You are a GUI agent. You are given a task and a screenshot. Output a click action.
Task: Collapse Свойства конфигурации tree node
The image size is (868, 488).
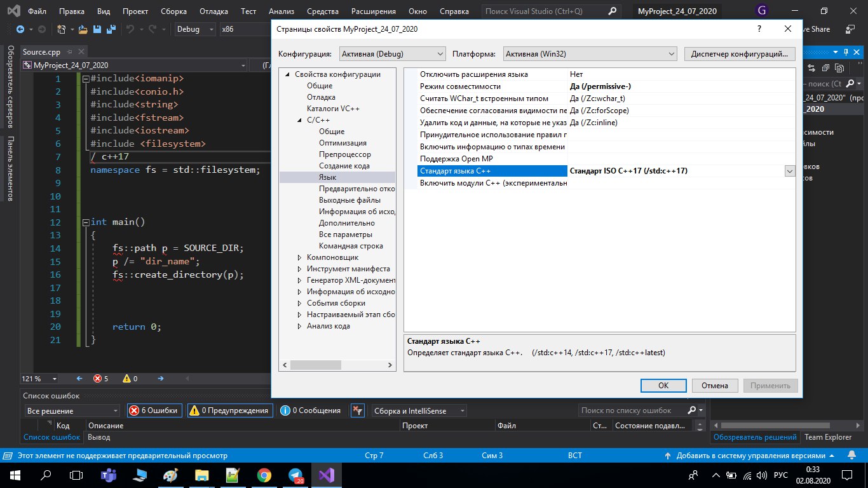pyautogui.click(x=288, y=74)
